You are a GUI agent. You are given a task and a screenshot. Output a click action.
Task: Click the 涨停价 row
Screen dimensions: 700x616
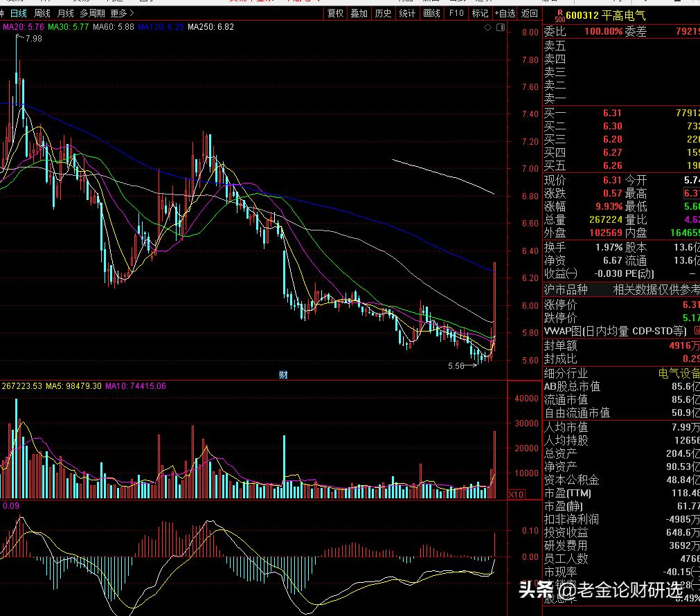(622, 305)
